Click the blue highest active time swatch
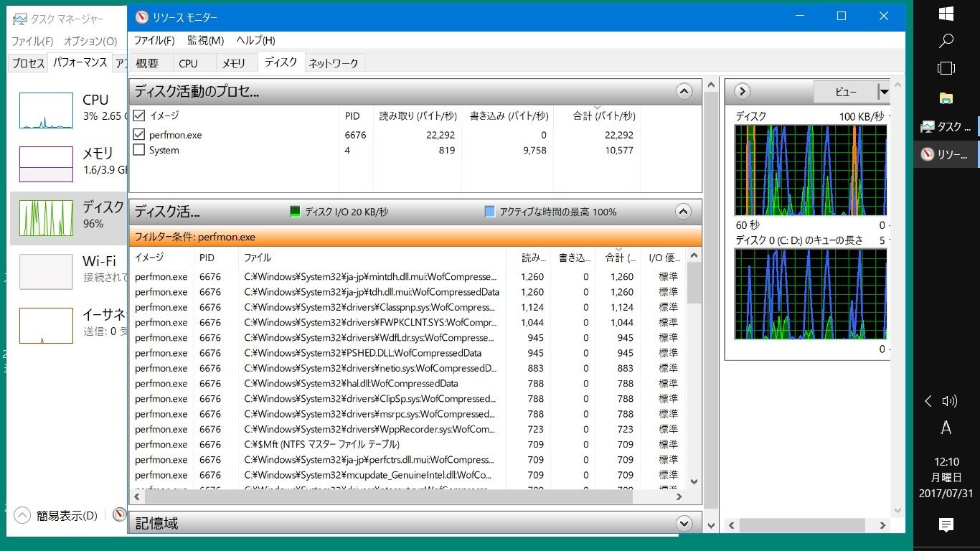980x551 pixels. click(x=490, y=212)
